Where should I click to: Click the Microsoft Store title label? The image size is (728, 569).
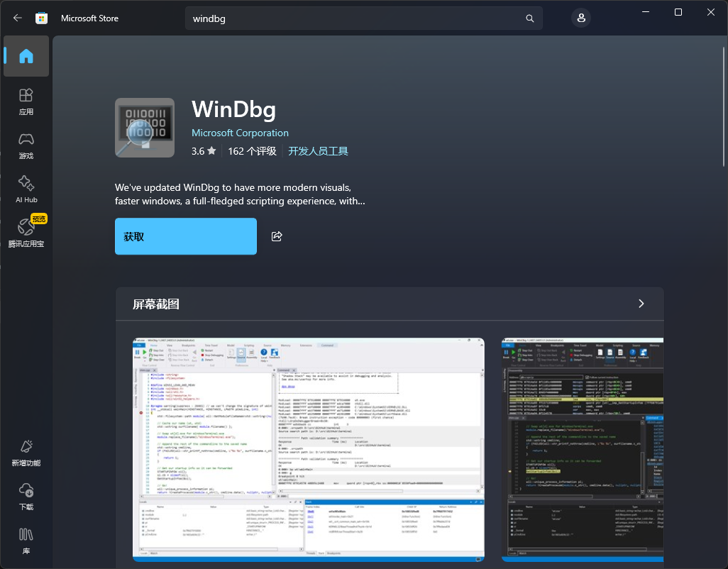[89, 18]
